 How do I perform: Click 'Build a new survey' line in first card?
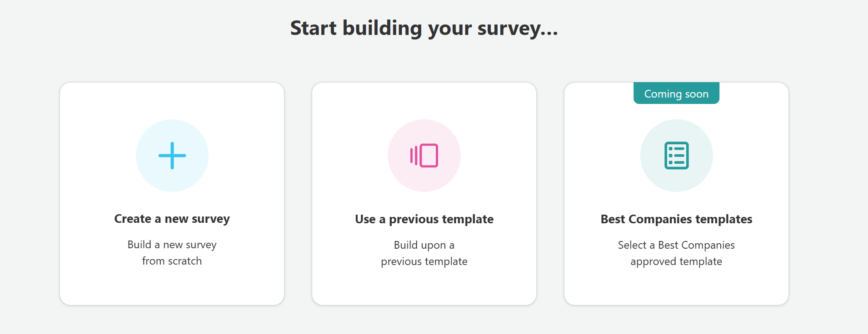[x=172, y=245]
